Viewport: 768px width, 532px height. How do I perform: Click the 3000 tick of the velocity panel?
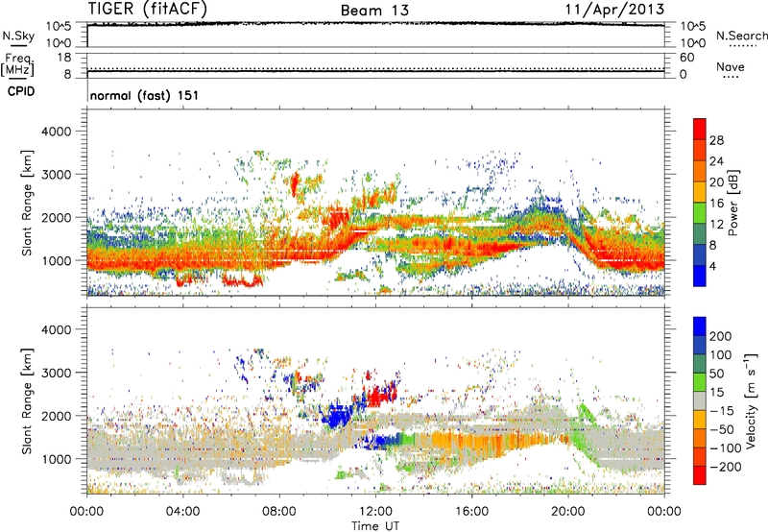click(x=57, y=373)
